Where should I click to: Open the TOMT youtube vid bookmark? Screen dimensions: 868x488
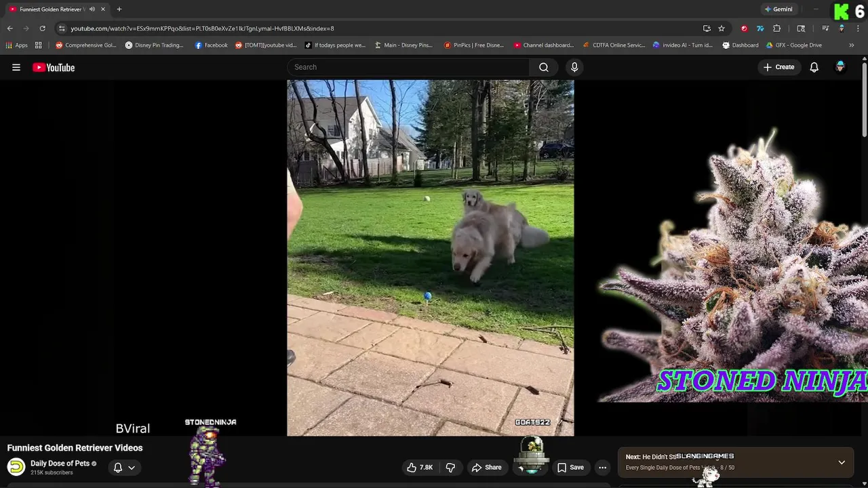coord(266,45)
